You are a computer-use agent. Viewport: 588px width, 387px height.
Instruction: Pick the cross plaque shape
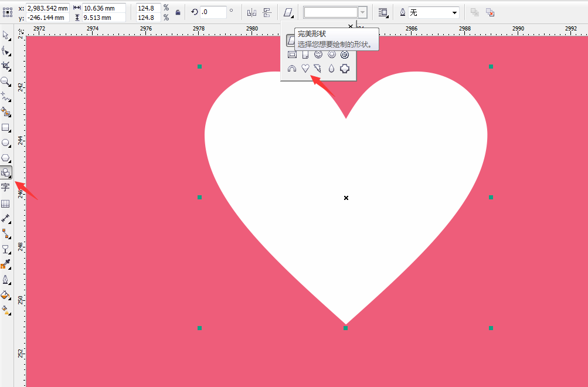[345, 68]
